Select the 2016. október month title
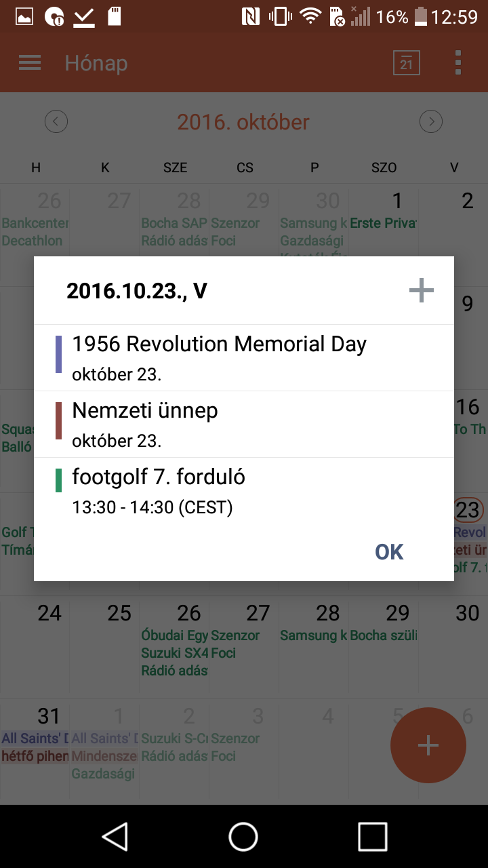488x868 pixels. pos(243,122)
